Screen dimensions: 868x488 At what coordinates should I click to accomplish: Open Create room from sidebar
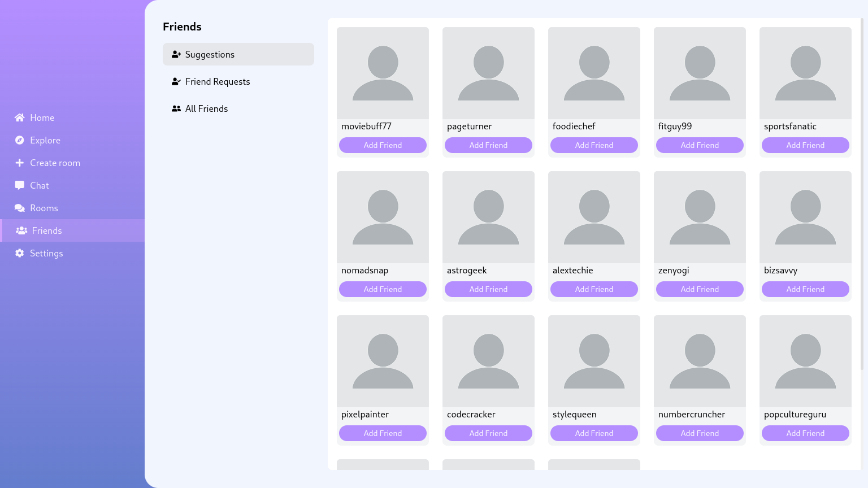coord(72,163)
